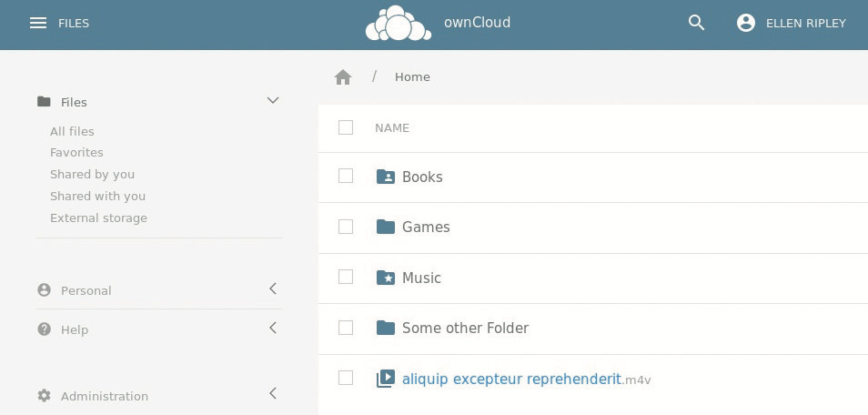
Task: Click the starred Music folder icon
Action: [x=386, y=278]
